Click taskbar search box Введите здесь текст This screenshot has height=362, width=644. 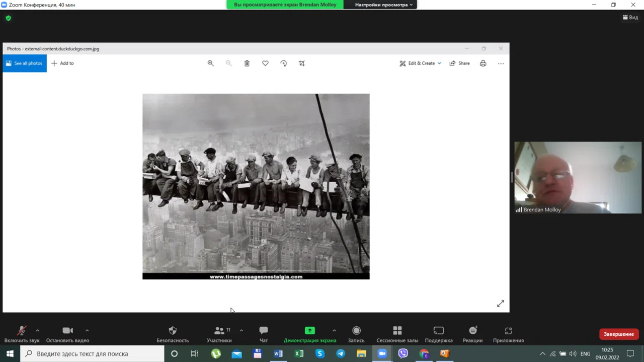(93, 353)
